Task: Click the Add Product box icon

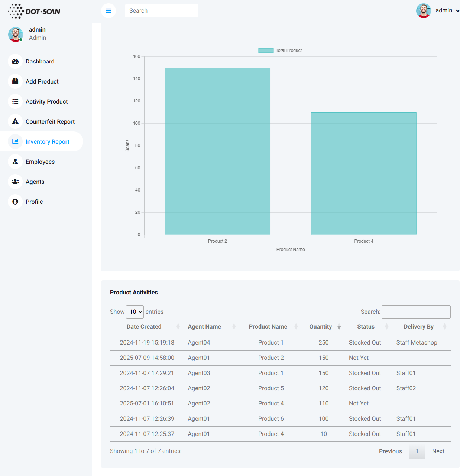Action: (x=15, y=82)
